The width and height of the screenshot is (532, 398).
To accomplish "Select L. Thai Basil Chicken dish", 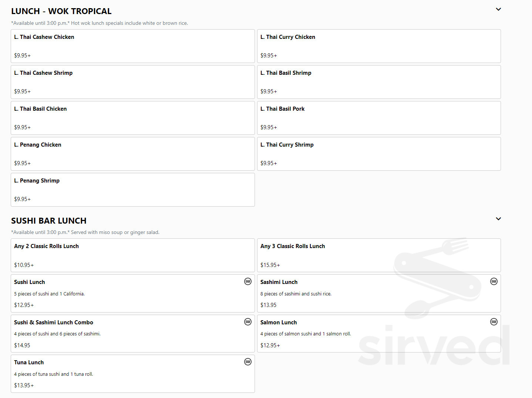I will [x=132, y=118].
